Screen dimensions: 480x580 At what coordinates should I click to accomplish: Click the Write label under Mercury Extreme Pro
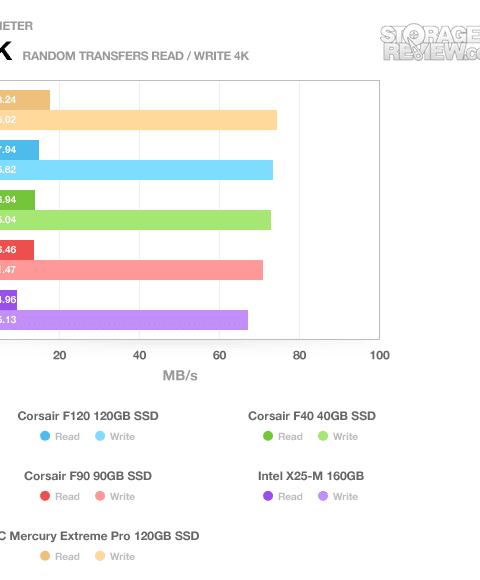tap(122, 556)
